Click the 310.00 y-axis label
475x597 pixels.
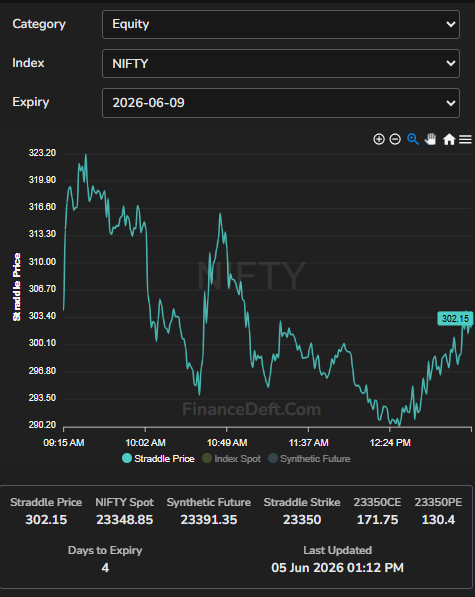click(x=42, y=262)
